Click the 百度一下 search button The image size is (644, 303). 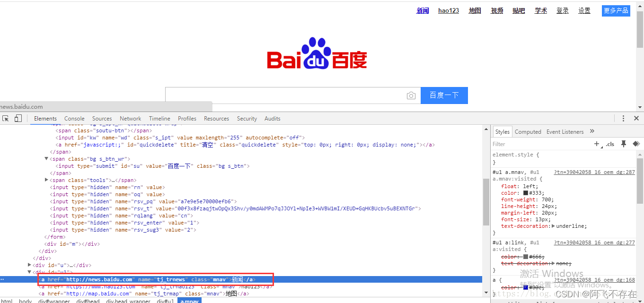pos(444,95)
